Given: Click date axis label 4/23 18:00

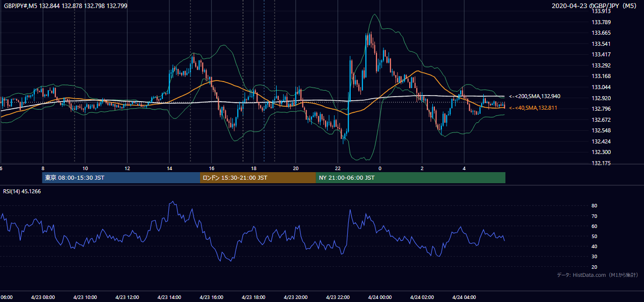Looking at the screenshot, I should pos(253,297).
